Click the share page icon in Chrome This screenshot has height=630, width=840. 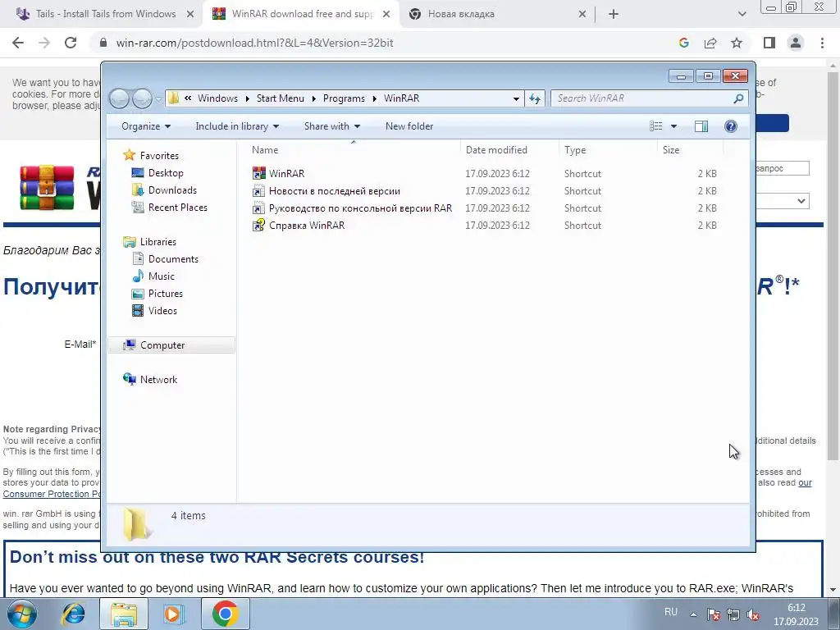(710, 43)
